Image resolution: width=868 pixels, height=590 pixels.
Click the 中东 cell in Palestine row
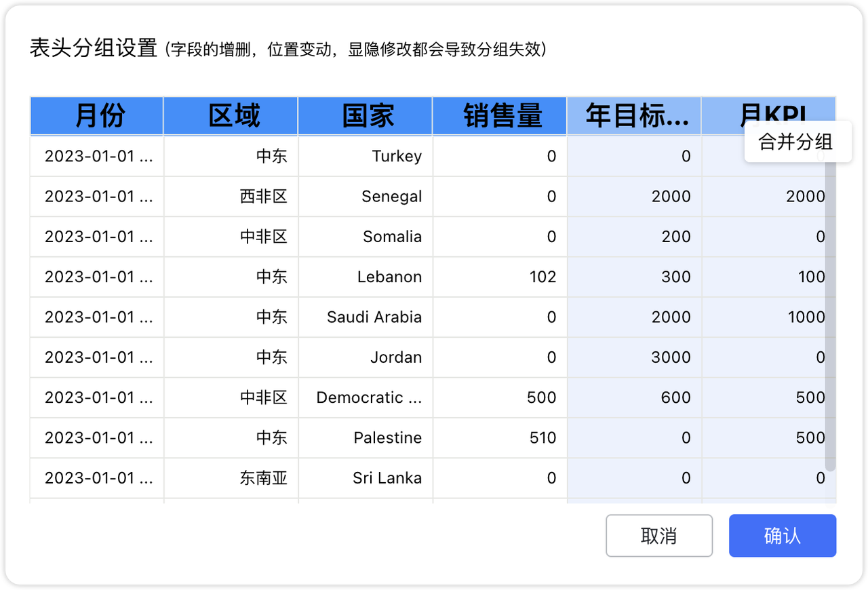231,438
